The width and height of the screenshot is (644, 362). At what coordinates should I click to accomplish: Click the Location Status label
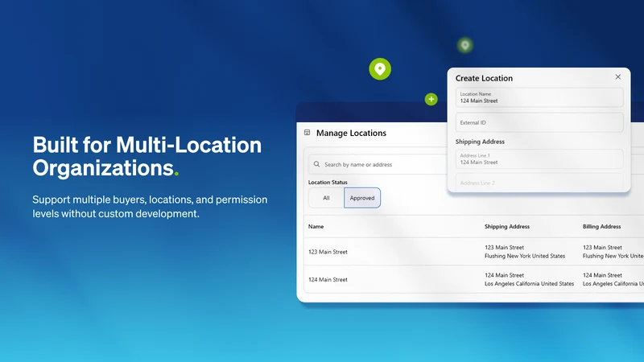coord(328,183)
